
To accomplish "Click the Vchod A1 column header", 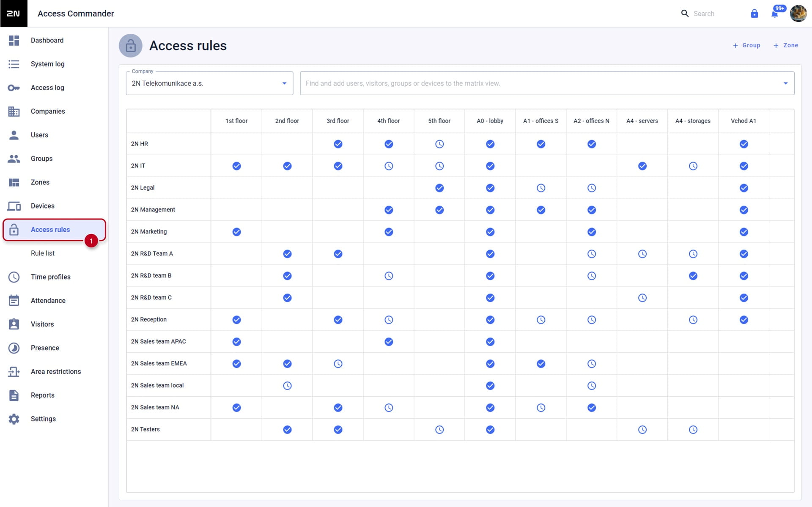I will point(743,121).
